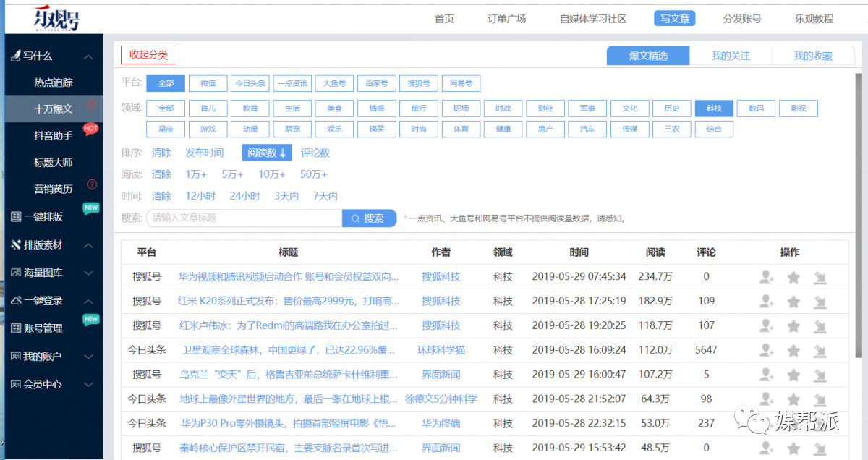Star the 红米 K20系列 article
The width and height of the screenshot is (868, 460).
[x=793, y=302]
